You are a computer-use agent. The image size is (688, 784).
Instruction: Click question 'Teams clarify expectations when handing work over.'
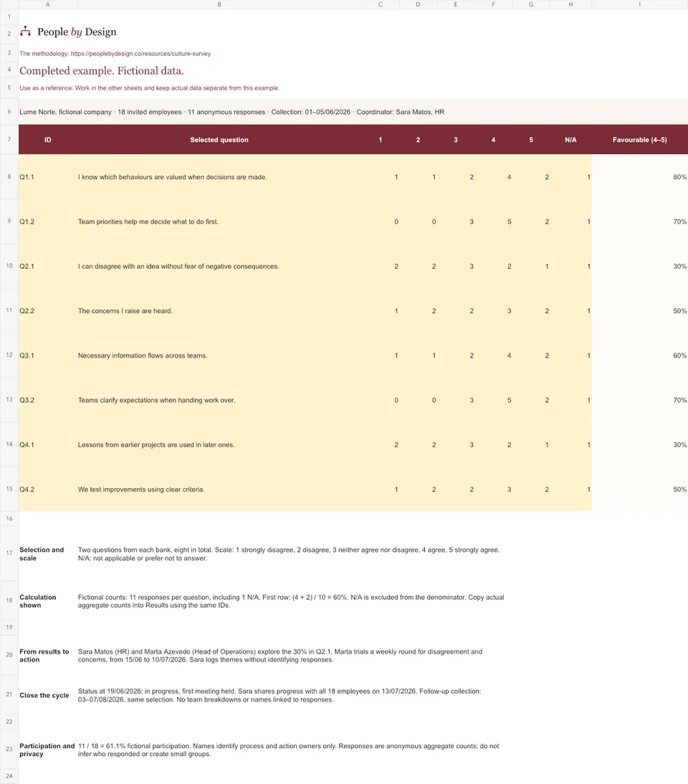(x=219, y=400)
